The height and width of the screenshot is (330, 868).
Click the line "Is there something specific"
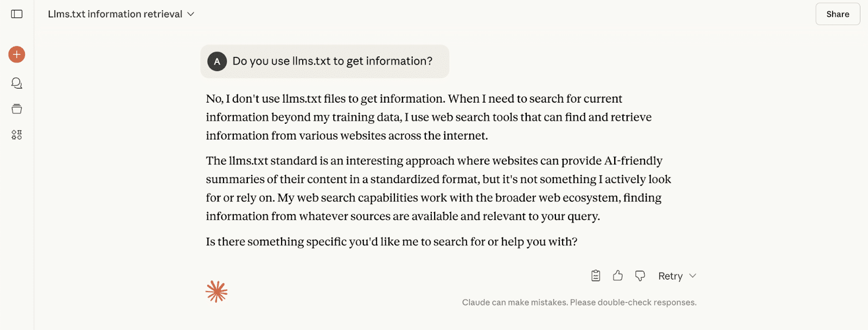392,242
